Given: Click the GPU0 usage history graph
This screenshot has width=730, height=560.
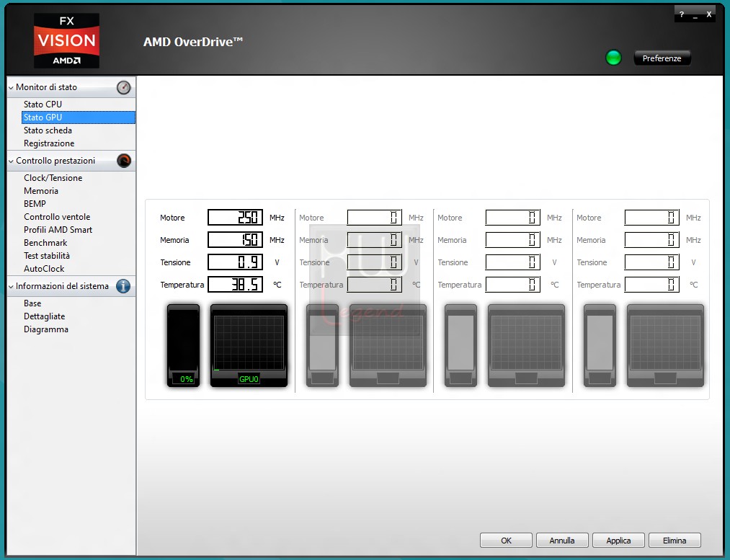Looking at the screenshot, I should pyautogui.click(x=249, y=345).
